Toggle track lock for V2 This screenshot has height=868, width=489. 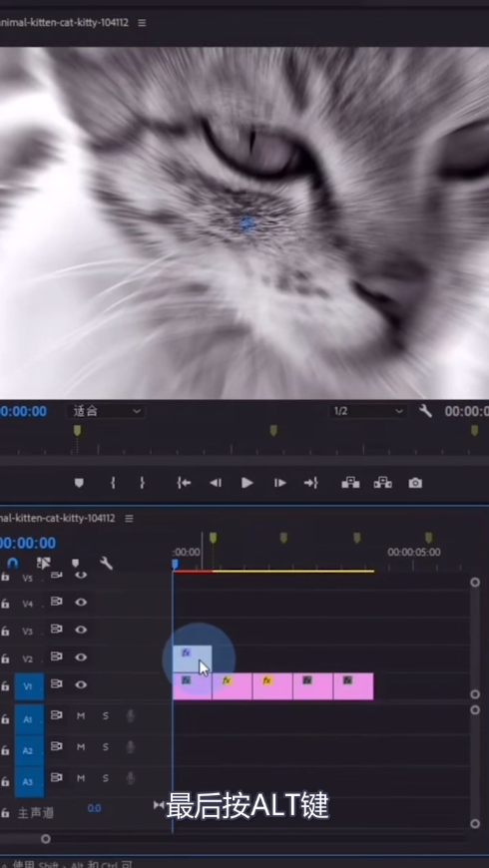click(5, 658)
